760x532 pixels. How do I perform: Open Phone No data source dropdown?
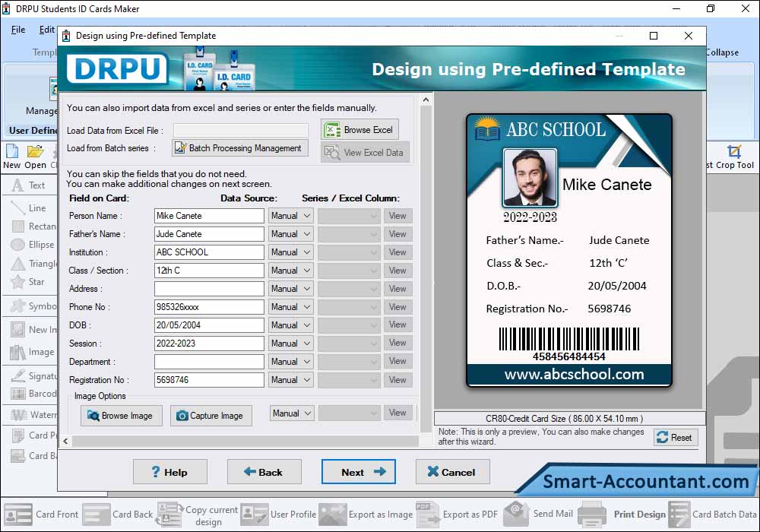[291, 307]
